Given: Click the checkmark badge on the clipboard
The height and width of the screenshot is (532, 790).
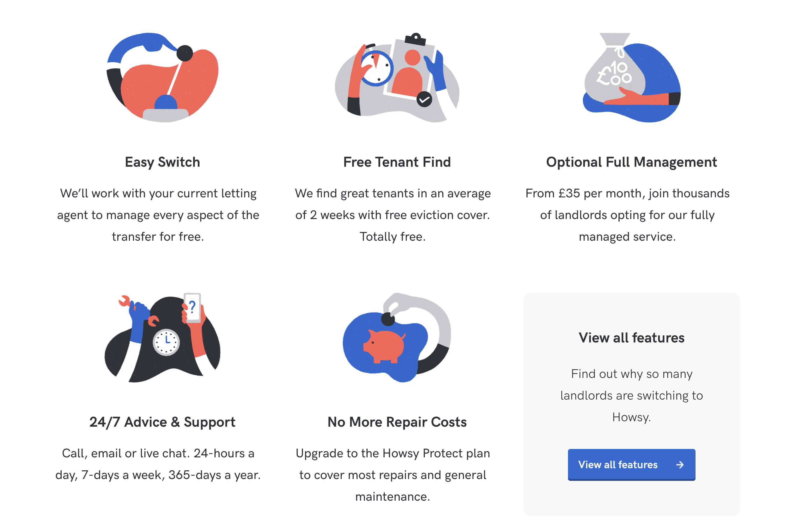Looking at the screenshot, I should tap(424, 99).
